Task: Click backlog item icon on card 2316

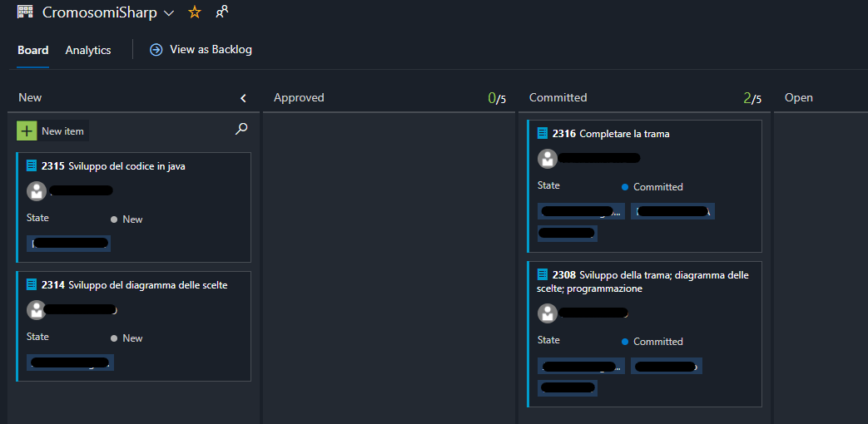Action: pyautogui.click(x=543, y=133)
